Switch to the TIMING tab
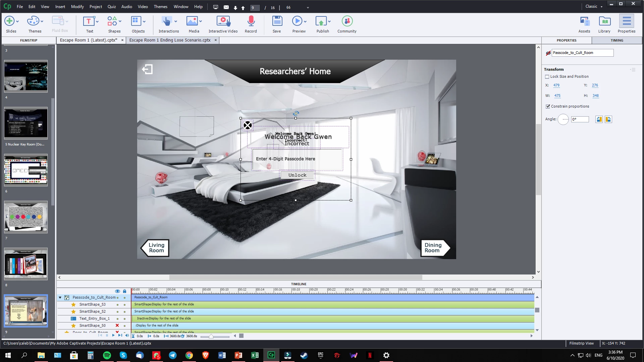The image size is (644, 362). click(616, 40)
